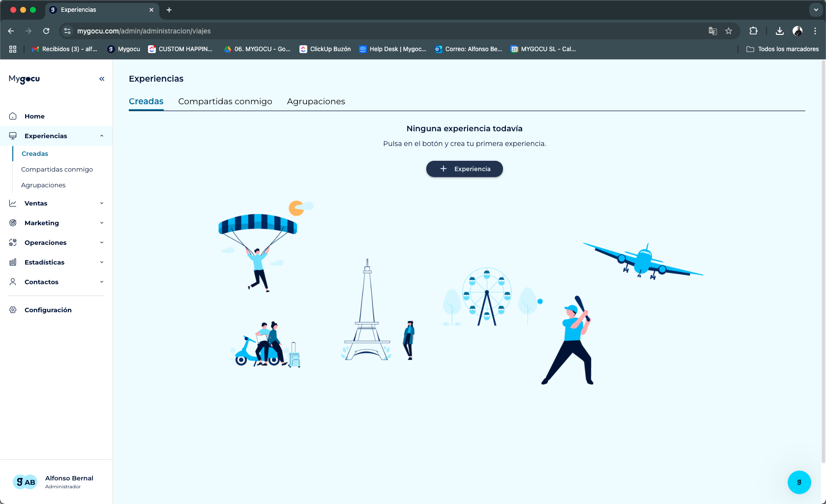Viewport: 826px width, 504px height.
Task: Expand the Ventas menu chevron
Action: (x=102, y=203)
